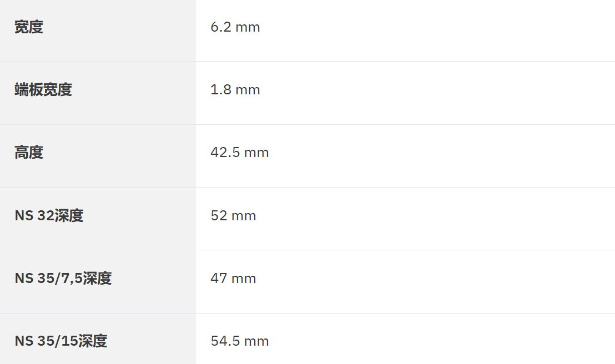The width and height of the screenshot is (615, 364).
Task: Select the 1.8 mm end plate value
Action: pos(235,89)
